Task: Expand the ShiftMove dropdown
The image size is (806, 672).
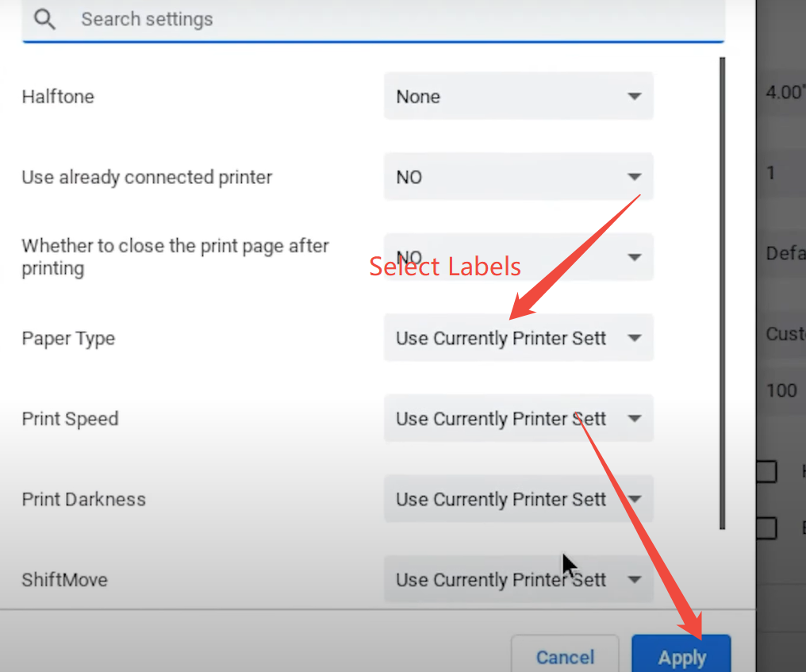Action: pyautogui.click(x=518, y=580)
